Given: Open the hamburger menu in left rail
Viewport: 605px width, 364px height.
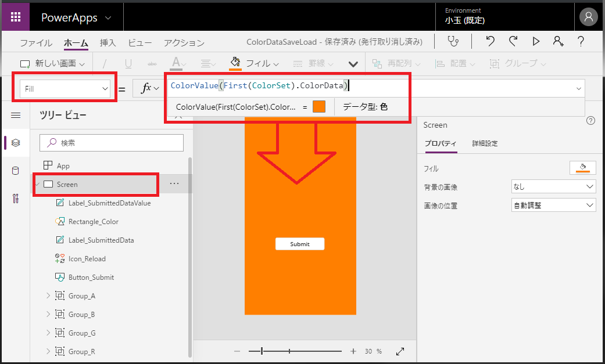Looking at the screenshot, I should point(16,116).
